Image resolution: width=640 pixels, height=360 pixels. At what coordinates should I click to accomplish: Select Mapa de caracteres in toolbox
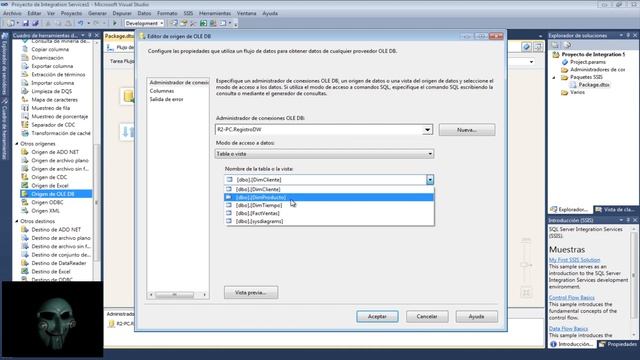pyautogui.click(x=54, y=100)
